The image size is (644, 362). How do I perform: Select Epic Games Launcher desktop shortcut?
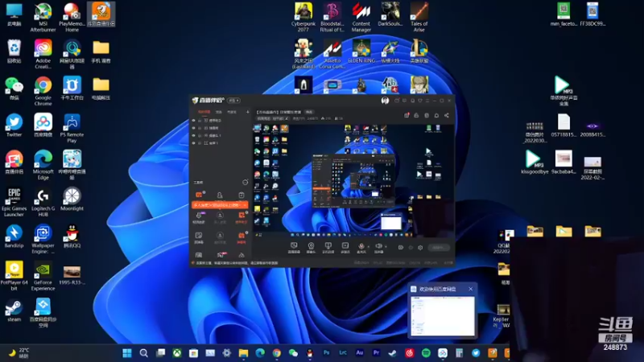pos(14,203)
